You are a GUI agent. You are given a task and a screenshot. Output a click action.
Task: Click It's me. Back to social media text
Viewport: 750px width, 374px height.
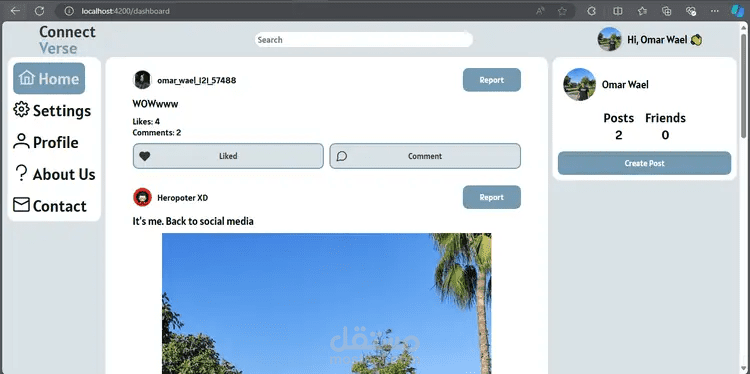coord(193,221)
